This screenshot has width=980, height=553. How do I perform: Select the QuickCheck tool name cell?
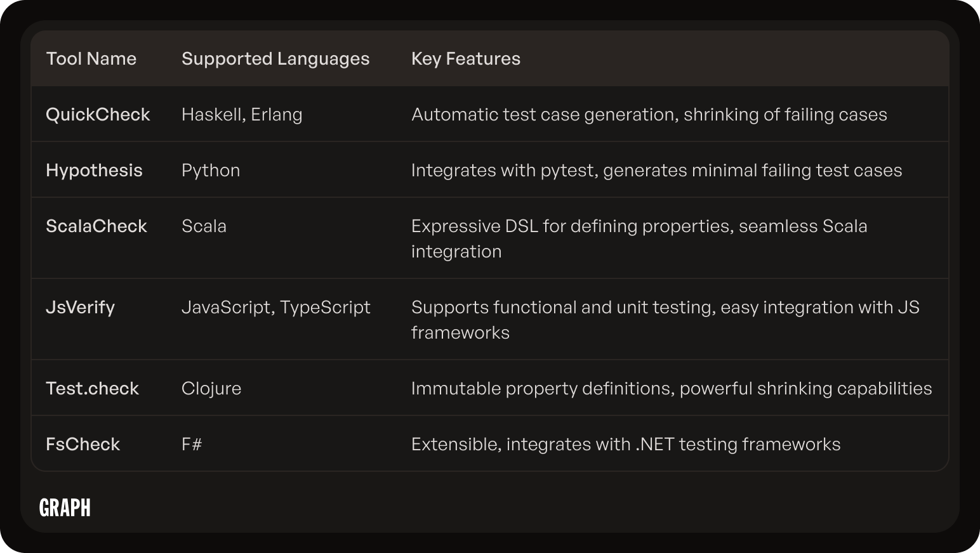pyautogui.click(x=98, y=115)
